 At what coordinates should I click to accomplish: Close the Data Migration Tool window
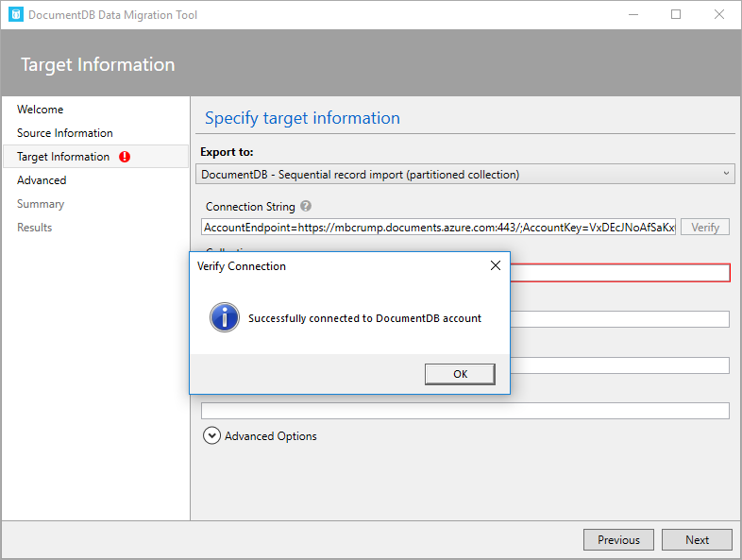718,15
